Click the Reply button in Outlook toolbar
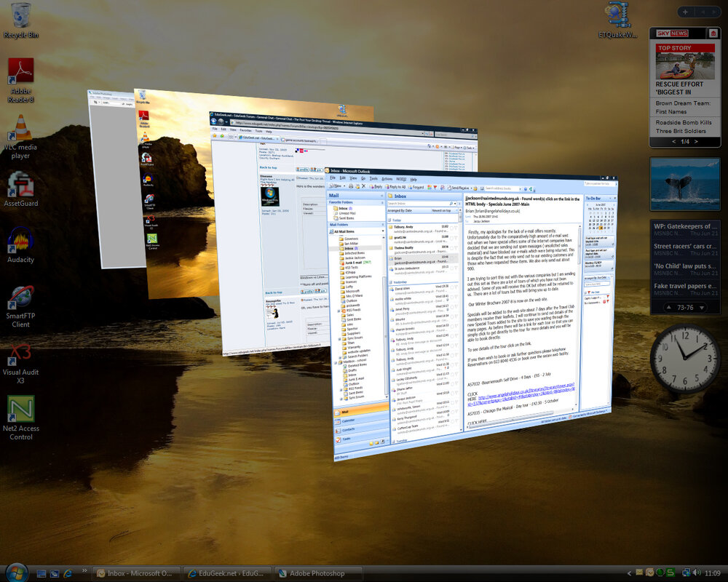This screenshot has height=582, width=728. click(376, 186)
